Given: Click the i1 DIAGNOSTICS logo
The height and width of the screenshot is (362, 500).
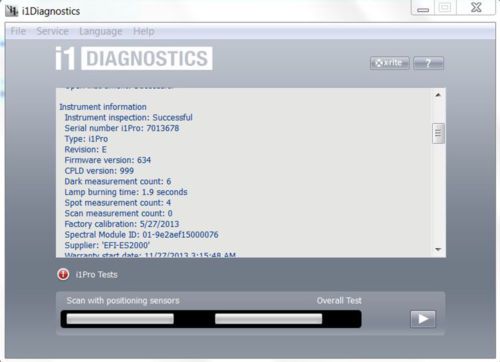Looking at the screenshot, I should [134, 58].
